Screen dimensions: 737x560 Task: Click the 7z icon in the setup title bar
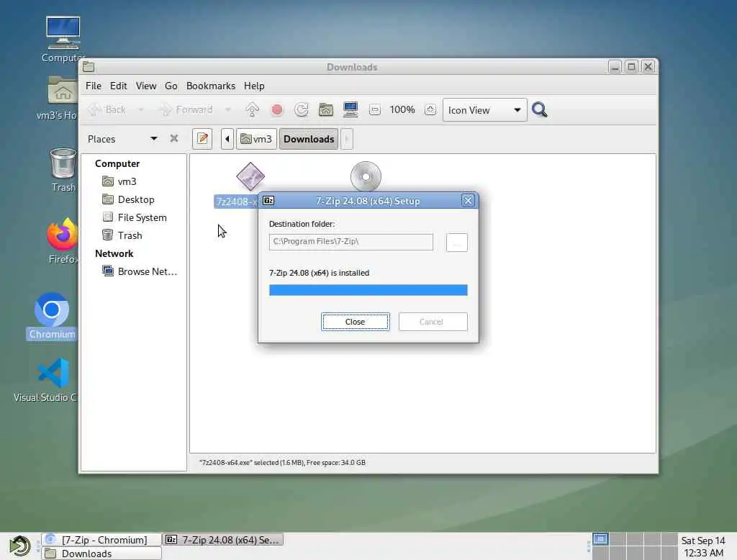tap(268, 201)
